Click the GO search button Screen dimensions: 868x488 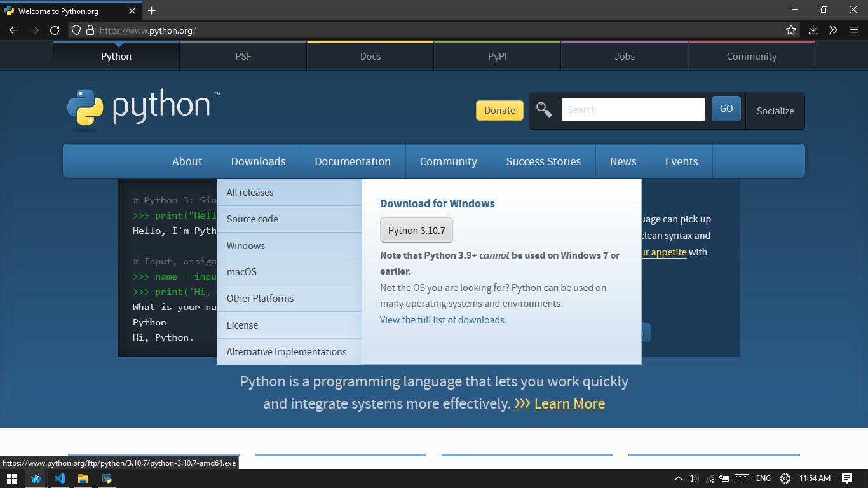coord(726,109)
